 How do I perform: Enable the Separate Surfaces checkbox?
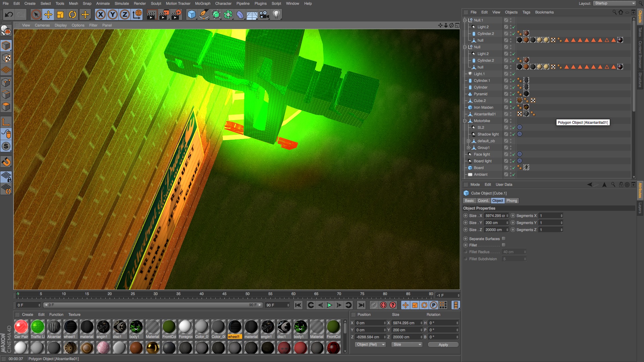click(503, 239)
